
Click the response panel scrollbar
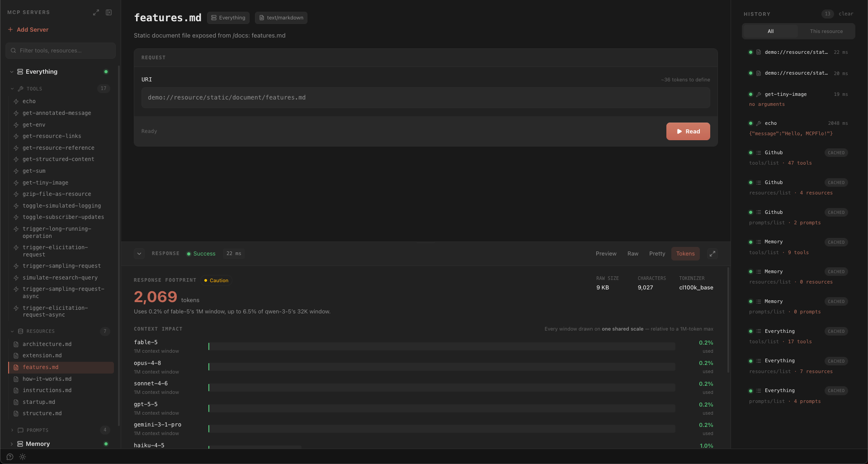coord(728,320)
